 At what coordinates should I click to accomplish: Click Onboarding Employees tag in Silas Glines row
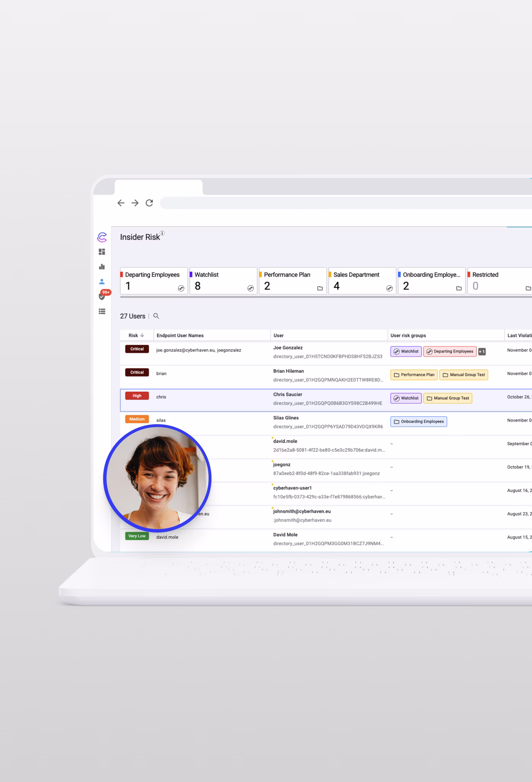(x=418, y=421)
